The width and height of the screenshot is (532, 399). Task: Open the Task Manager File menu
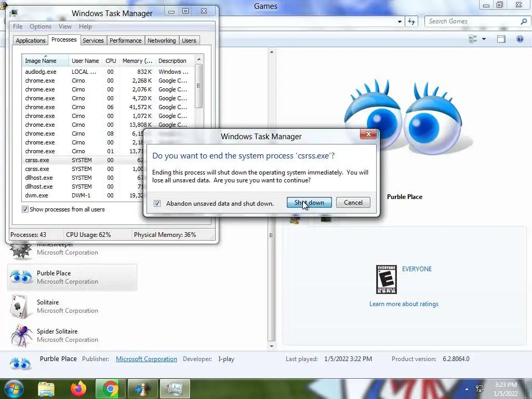coord(18,26)
